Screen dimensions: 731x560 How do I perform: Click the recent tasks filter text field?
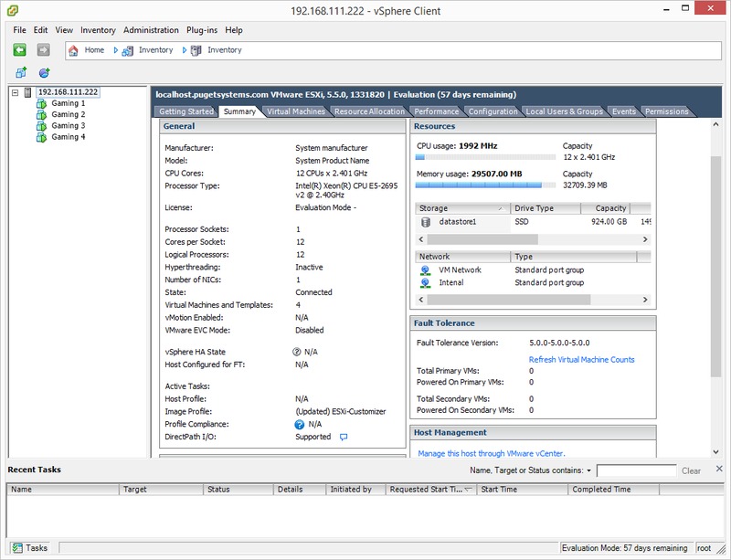pyautogui.click(x=636, y=471)
